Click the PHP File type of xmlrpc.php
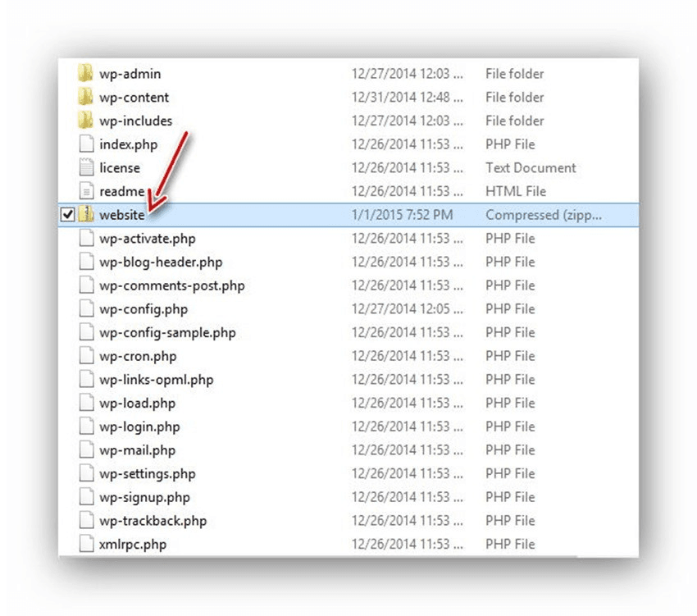The width and height of the screenshot is (697, 616). click(x=510, y=545)
